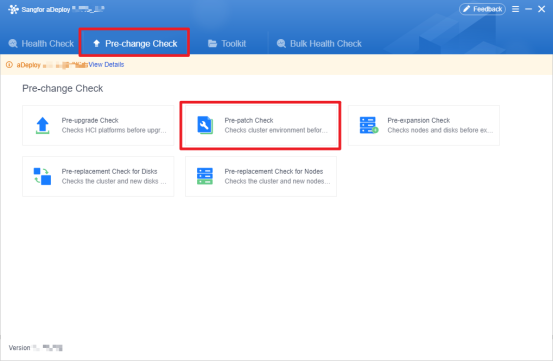Image resolution: width=553 pixels, height=361 pixels.
Task: Select Pre-replacement Check for Nodes title
Action: click(274, 171)
